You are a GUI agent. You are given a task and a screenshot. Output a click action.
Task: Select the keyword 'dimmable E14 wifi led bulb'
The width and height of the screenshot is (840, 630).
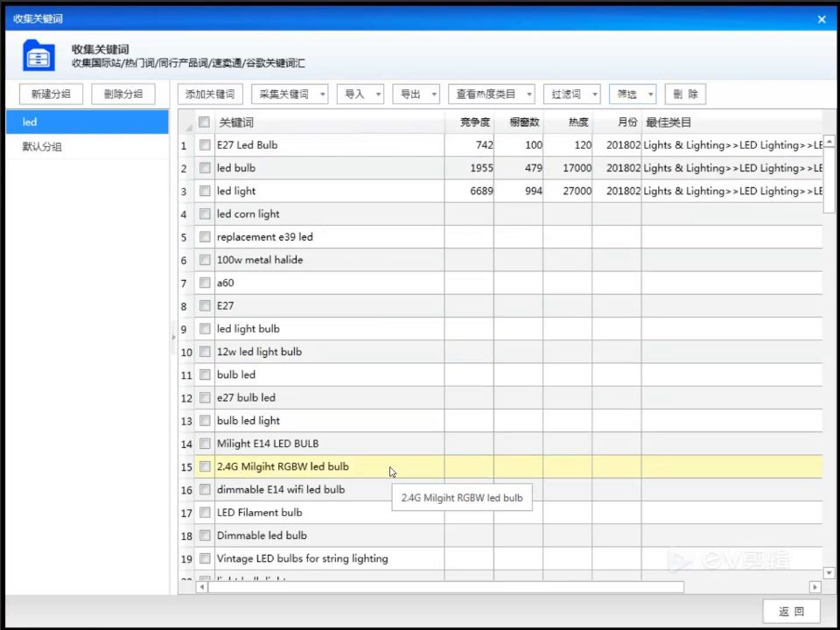point(281,490)
